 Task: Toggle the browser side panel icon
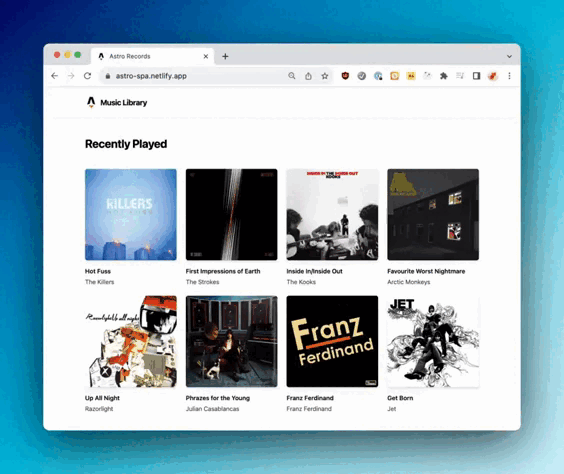(x=476, y=76)
